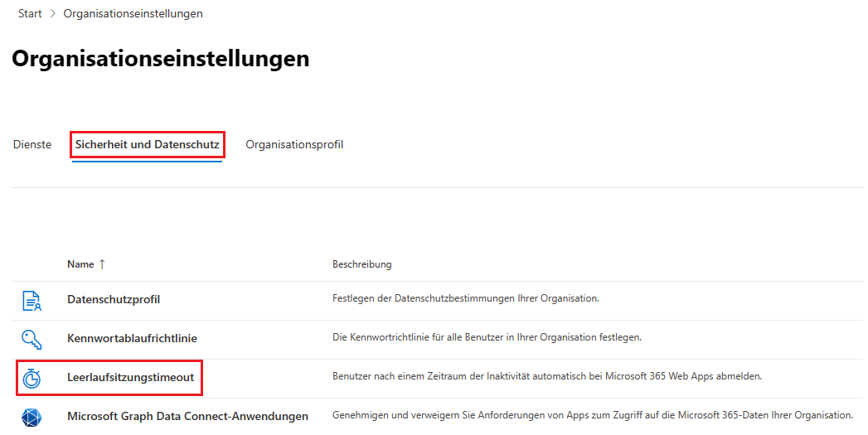This screenshot has width=868, height=435.
Task: Click the Beschreibung column header
Action: [x=361, y=264]
